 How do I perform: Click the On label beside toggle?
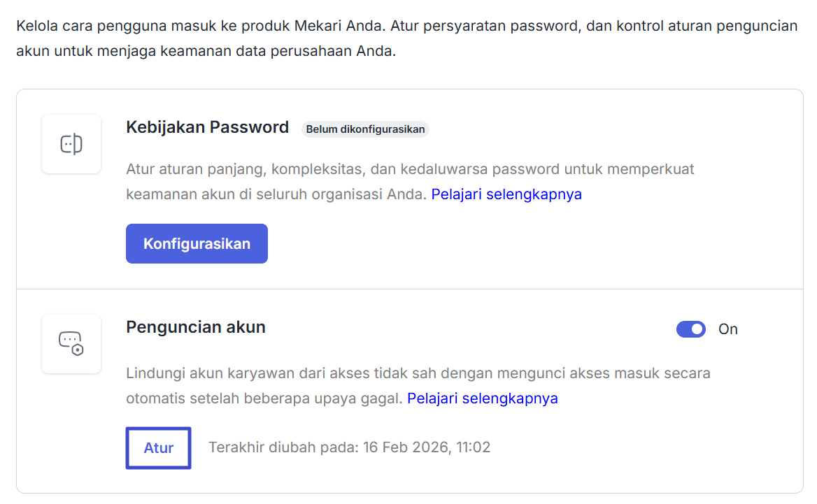(728, 329)
